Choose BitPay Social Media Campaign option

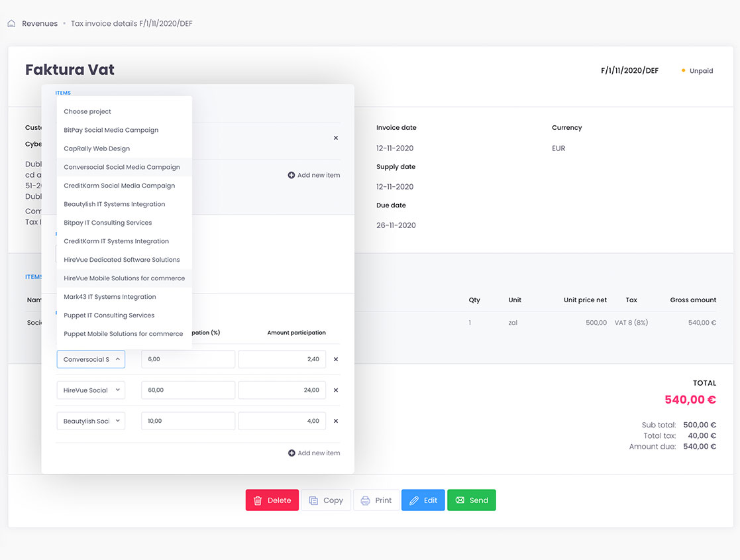point(124,130)
